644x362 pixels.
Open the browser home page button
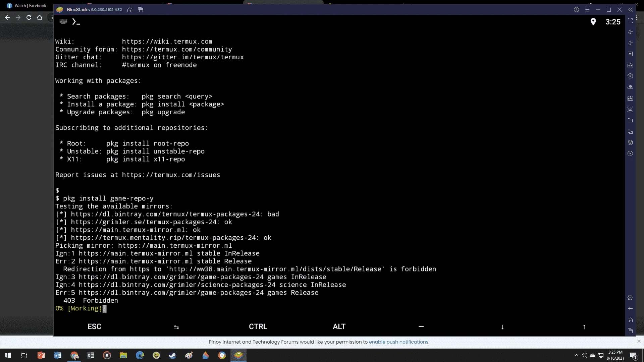coord(40,17)
